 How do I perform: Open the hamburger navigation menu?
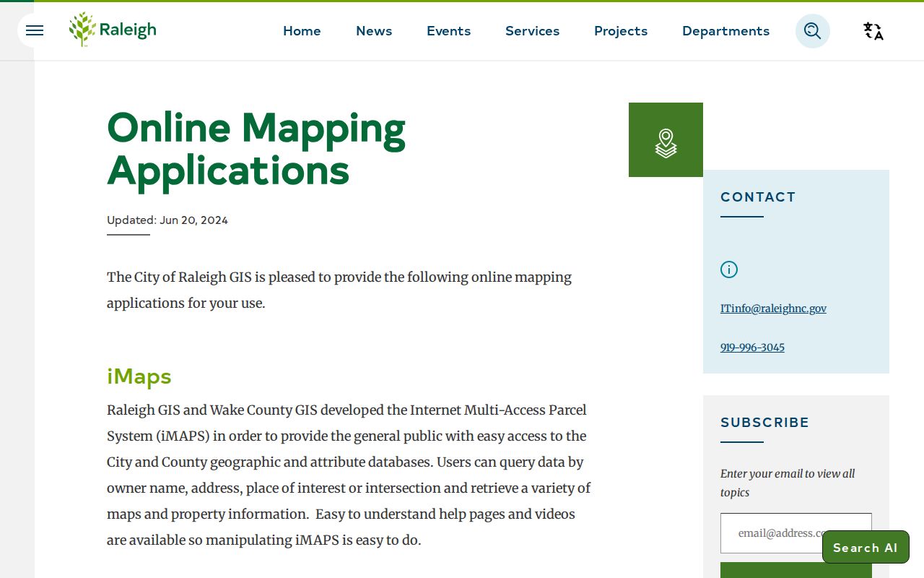point(35,30)
